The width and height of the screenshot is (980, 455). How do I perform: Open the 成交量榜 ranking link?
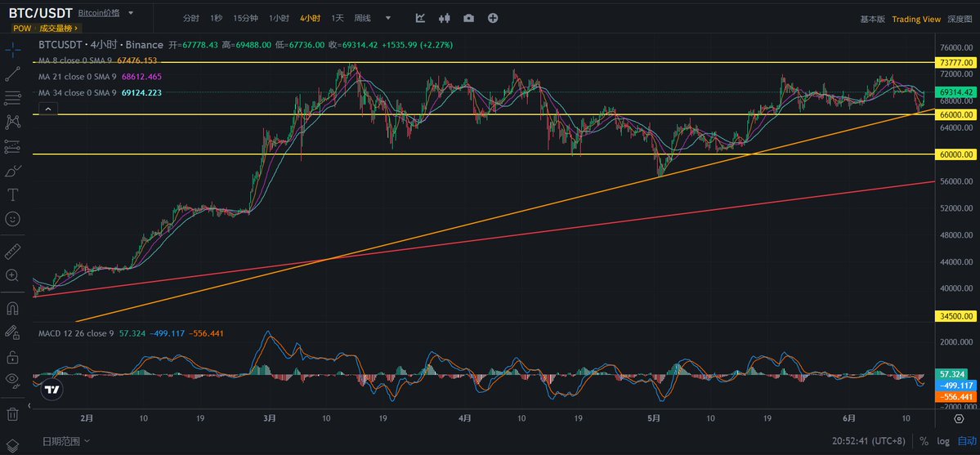tap(58, 28)
